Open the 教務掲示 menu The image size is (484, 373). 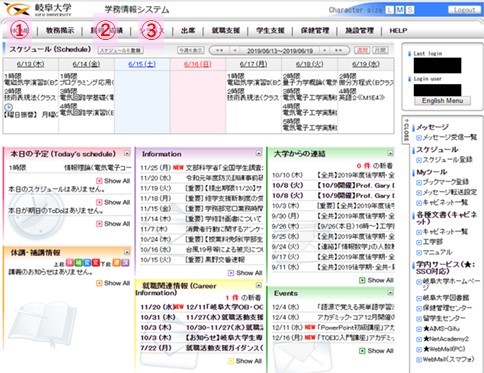[x=60, y=30]
